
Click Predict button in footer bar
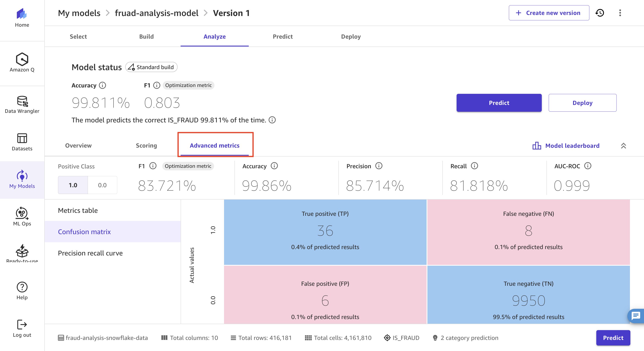tap(613, 338)
